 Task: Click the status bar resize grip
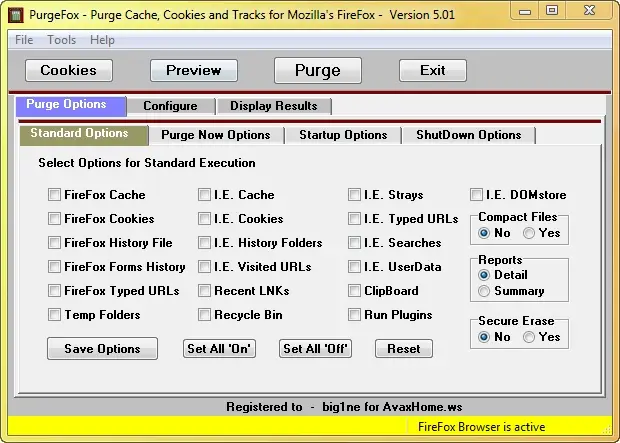607,430
